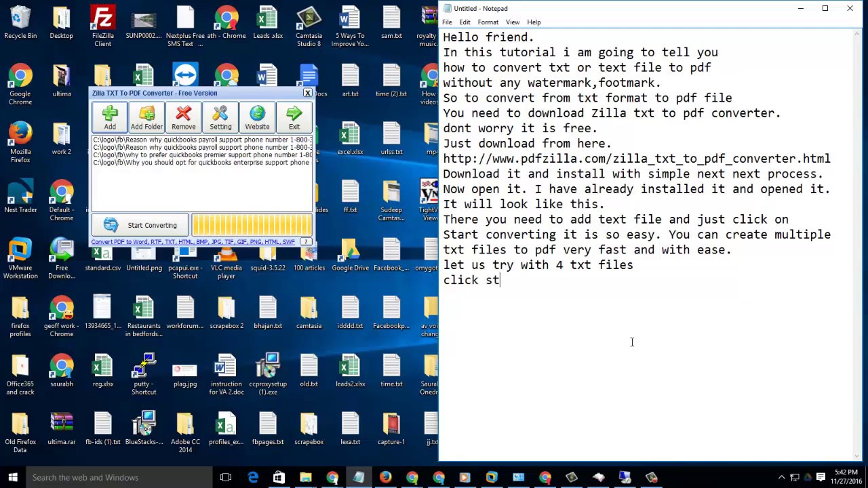Open the Website button in Zilla converter
Image resolution: width=868 pixels, height=488 pixels.
click(x=257, y=117)
